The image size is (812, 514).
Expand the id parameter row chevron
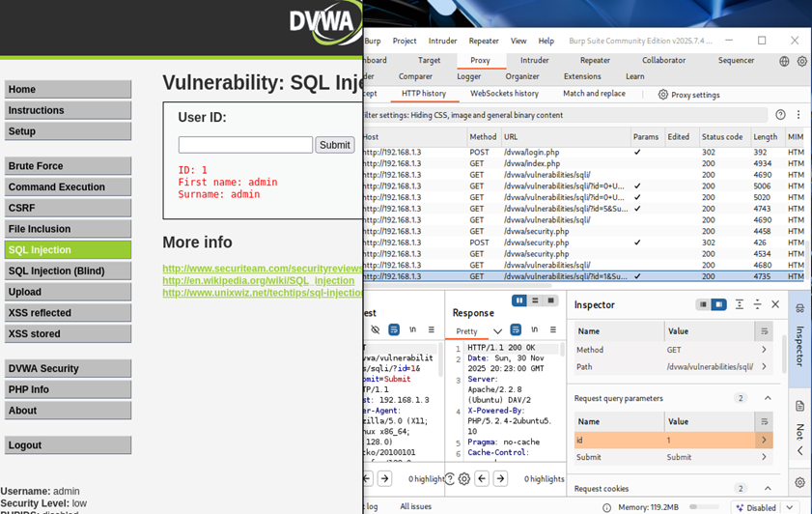(x=764, y=440)
